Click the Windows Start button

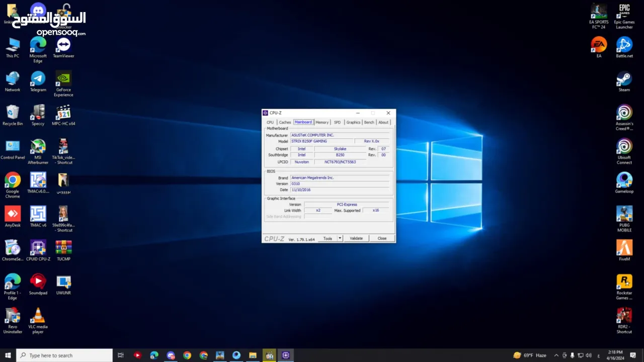8,355
